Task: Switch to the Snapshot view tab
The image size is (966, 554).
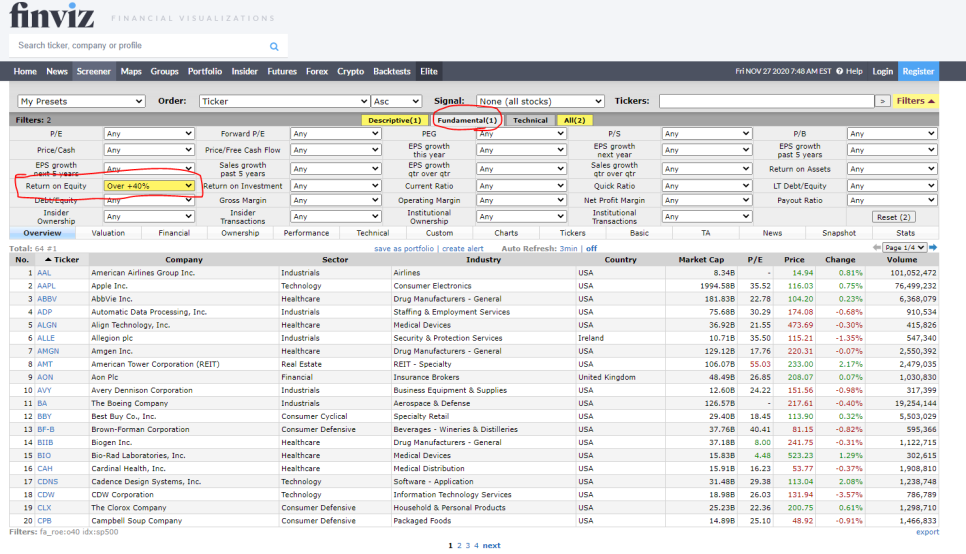Action: pyautogui.click(x=838, y=233)
